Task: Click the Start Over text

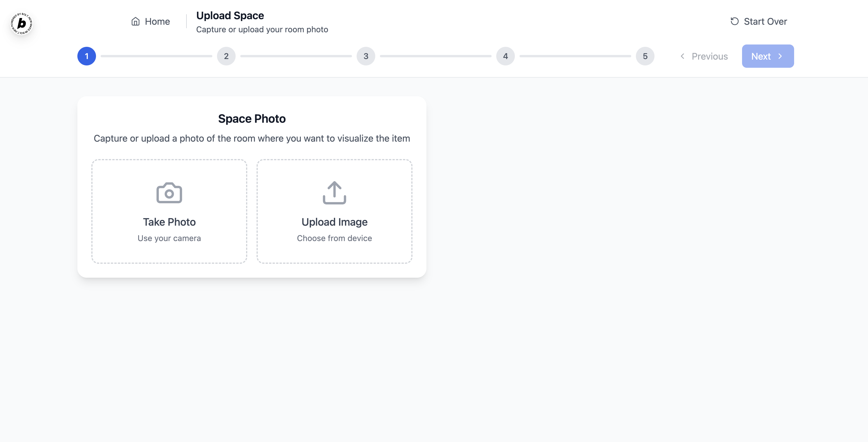Action: click(x=765, y=22)
